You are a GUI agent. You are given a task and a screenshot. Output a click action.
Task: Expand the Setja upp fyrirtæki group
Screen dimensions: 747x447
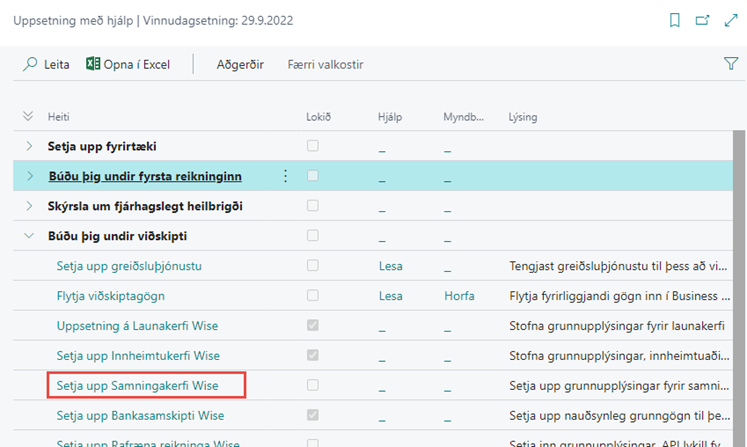pos(29,146)
